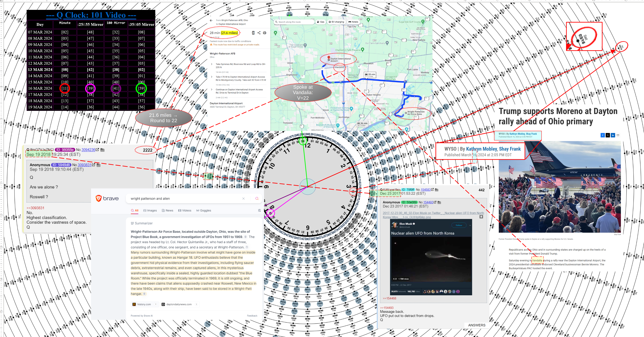Click the print icon in the directions panel
644x337 pixels.
tap(265, 33)
